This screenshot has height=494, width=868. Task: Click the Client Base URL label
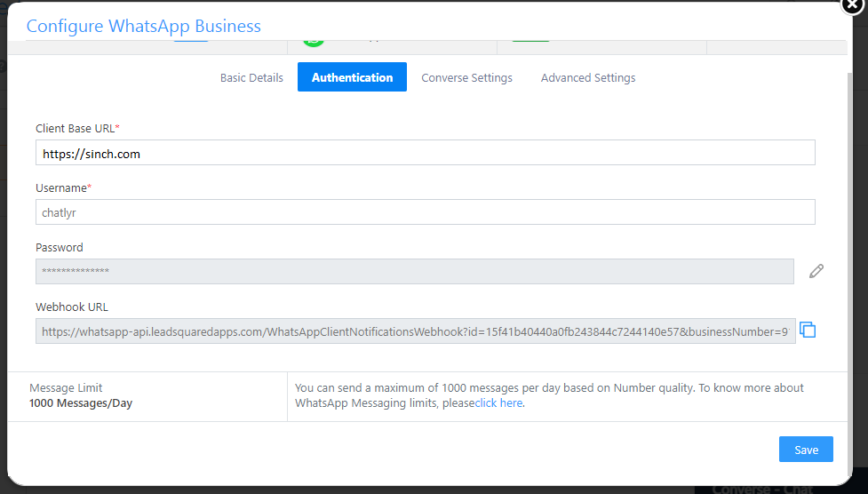(x=76, y=129)
